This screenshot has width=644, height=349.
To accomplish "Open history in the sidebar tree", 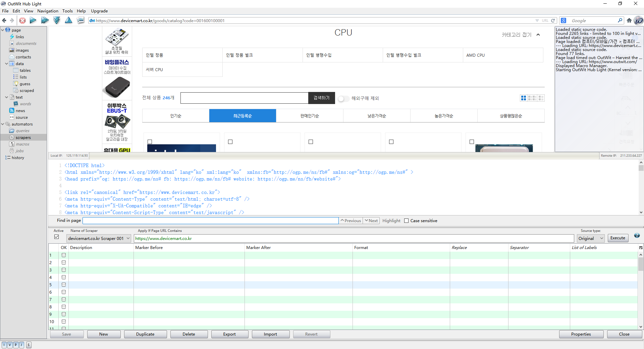I will (x=18, y=158).
